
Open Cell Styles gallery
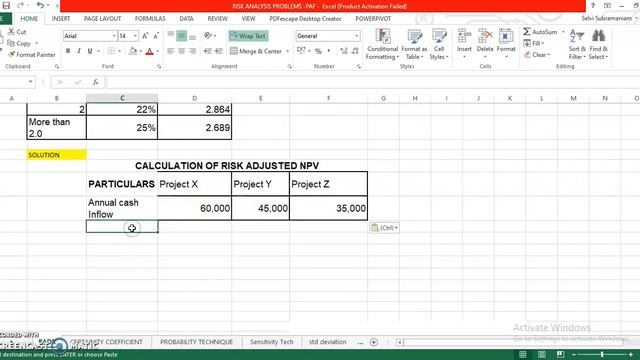click(x=439, y=44)
